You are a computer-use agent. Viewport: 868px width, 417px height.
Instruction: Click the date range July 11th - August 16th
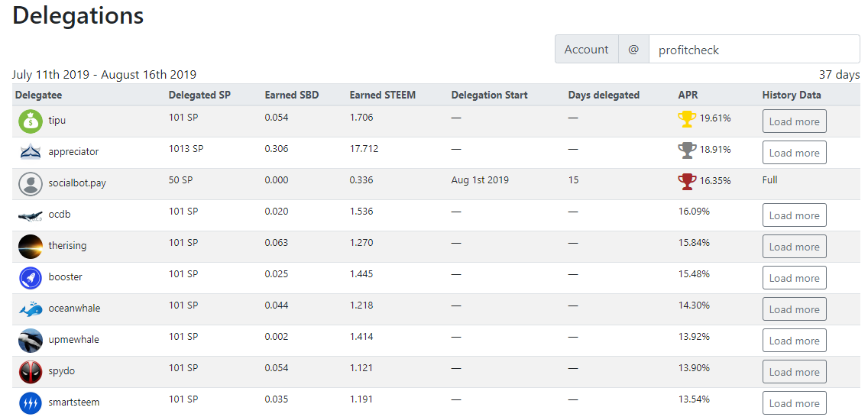[x=104, y=75]
